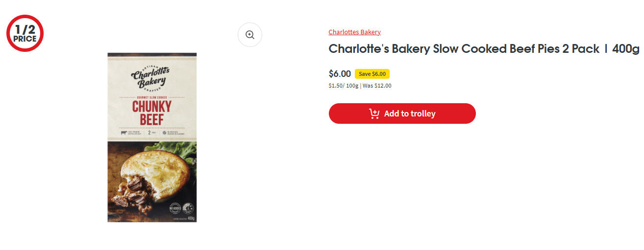Click the health star rating on the box
This screenshot has height=250, width=644.
[188, 207]
